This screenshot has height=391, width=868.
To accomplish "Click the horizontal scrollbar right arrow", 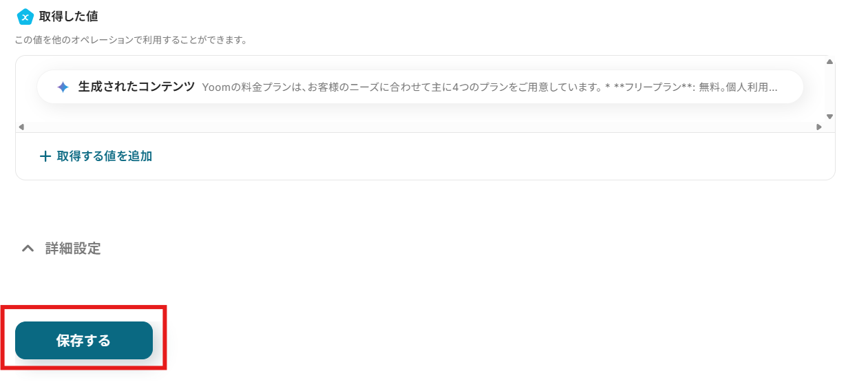I will pyautogui.click(x=819, y=127).
